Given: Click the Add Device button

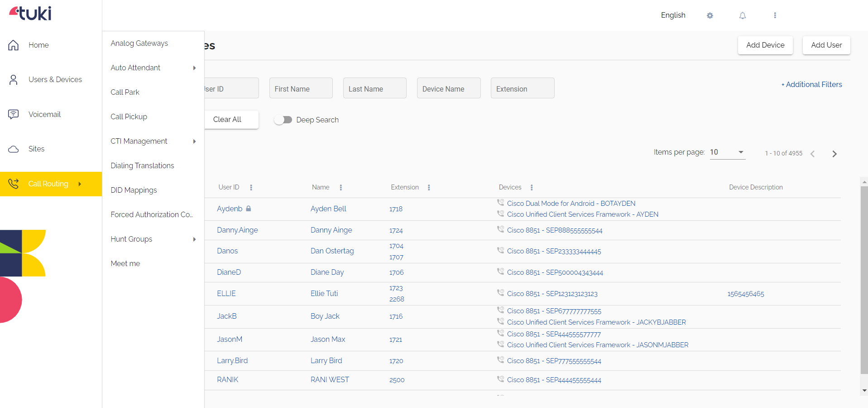Looking at the screenshot, I should tap(765, 45).
